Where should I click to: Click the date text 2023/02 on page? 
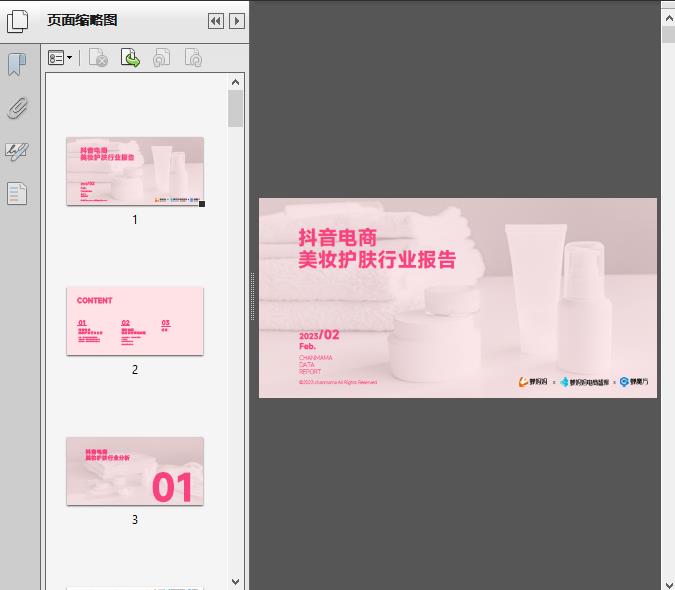click(319, 335)
